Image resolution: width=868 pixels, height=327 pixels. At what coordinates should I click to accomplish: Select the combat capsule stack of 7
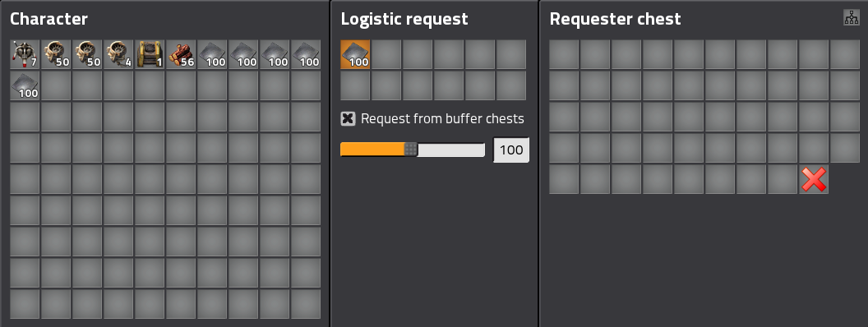click(25, 54)
